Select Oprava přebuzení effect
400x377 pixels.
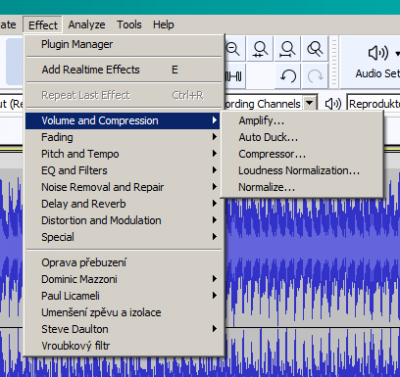(123, 263)
